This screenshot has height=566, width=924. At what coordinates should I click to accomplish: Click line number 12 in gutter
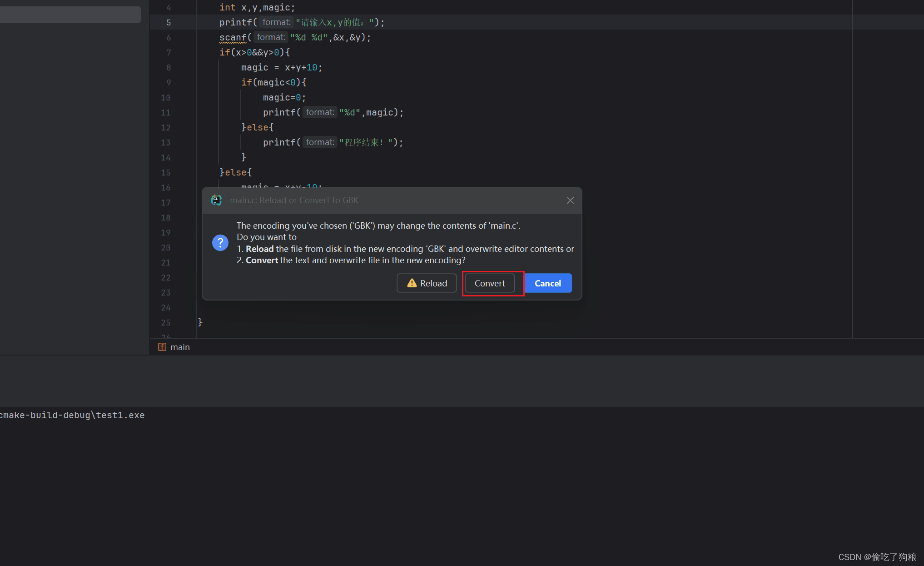click(x=166, y=128)
